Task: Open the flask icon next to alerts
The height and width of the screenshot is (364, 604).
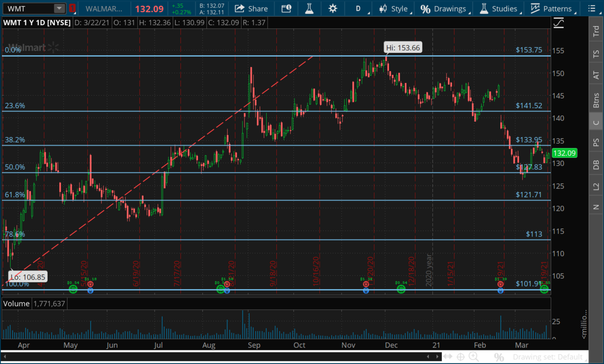Action: [309, 8]
